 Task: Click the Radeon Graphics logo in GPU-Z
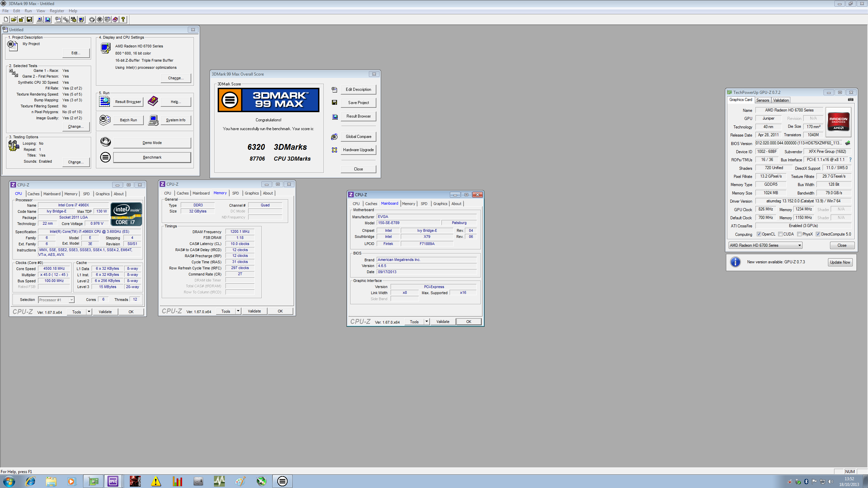tap(838, 122)
